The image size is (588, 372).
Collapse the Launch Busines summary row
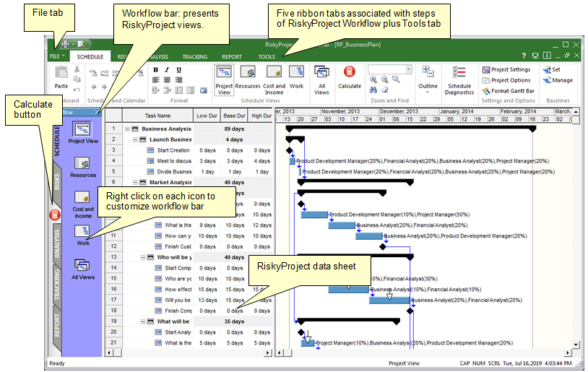[135, 139]
